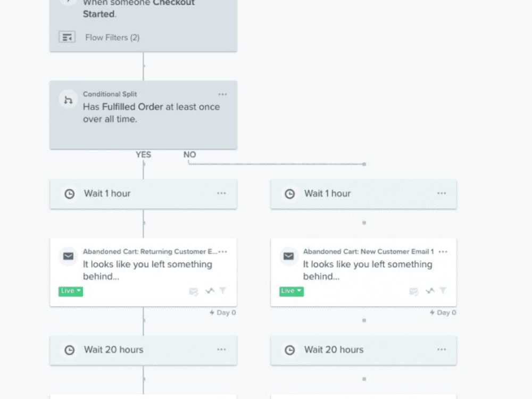
Task: Click the clock icon on the NO Wait 1 hour step
Action: click(x=289, y=194)
